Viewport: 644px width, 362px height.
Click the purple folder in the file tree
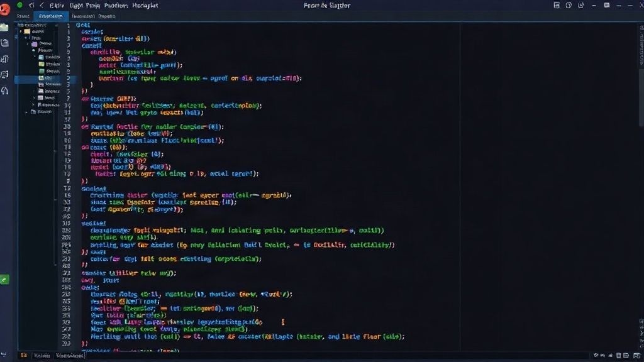(35, 44)
